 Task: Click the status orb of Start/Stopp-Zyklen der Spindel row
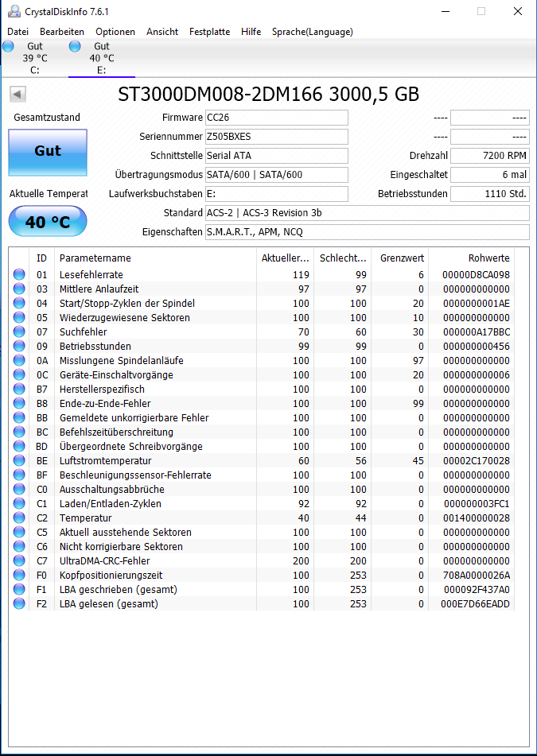coord(19,303)
